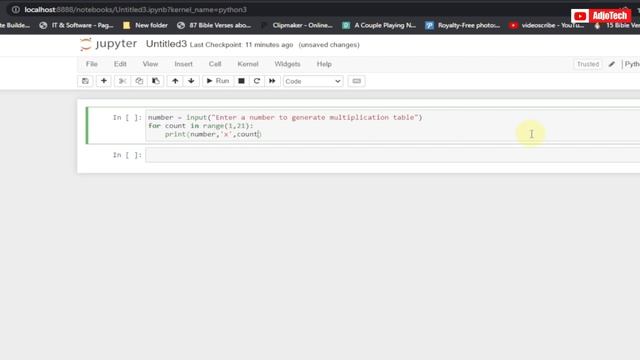
Task: Open Royalty-Free photos bookmark
Action: [462, 25]
